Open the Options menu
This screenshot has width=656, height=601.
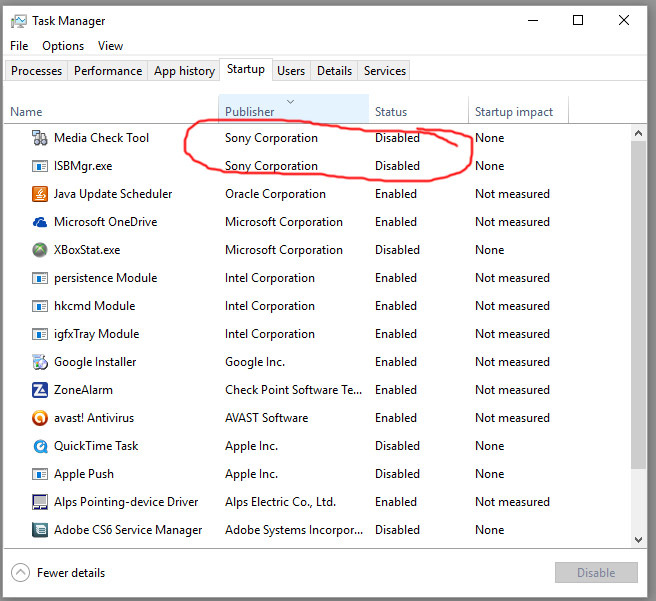[63, 46]
